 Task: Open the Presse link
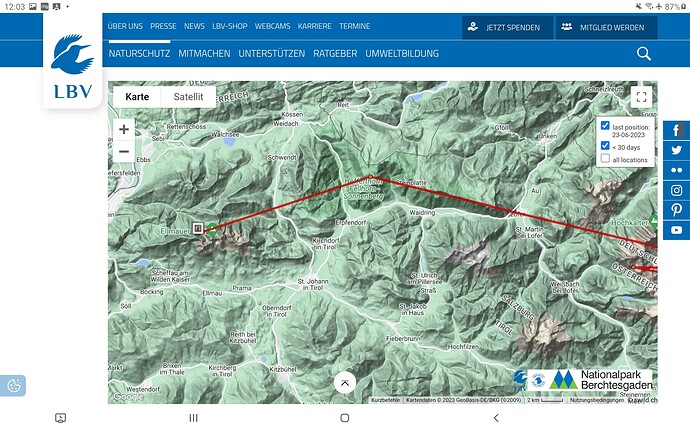[163, 26]
